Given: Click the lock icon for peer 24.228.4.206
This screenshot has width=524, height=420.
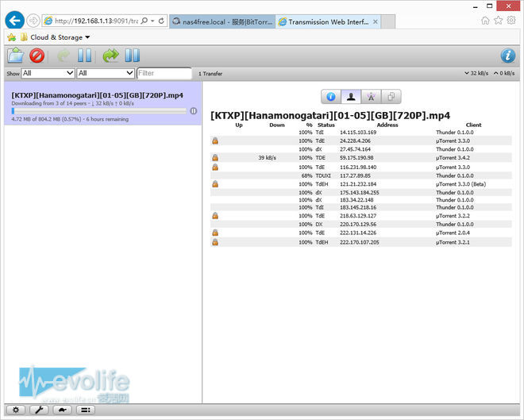Looking at the screenshot, I should 215,141.
